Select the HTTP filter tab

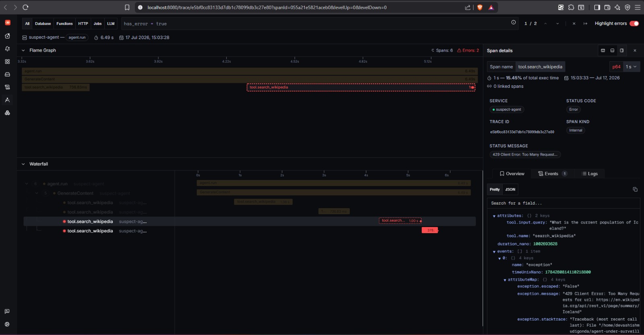coord(83,24)
